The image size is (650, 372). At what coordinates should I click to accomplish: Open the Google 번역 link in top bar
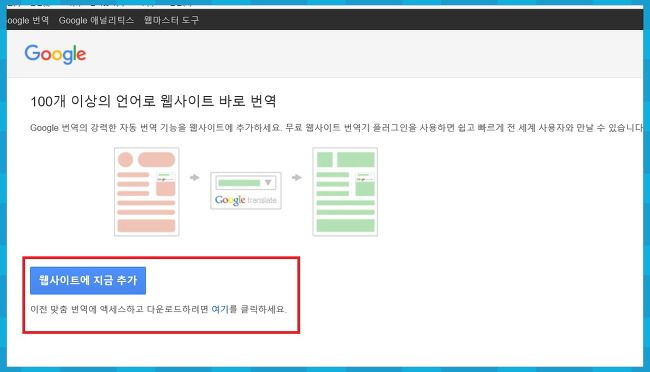point(28,20)
